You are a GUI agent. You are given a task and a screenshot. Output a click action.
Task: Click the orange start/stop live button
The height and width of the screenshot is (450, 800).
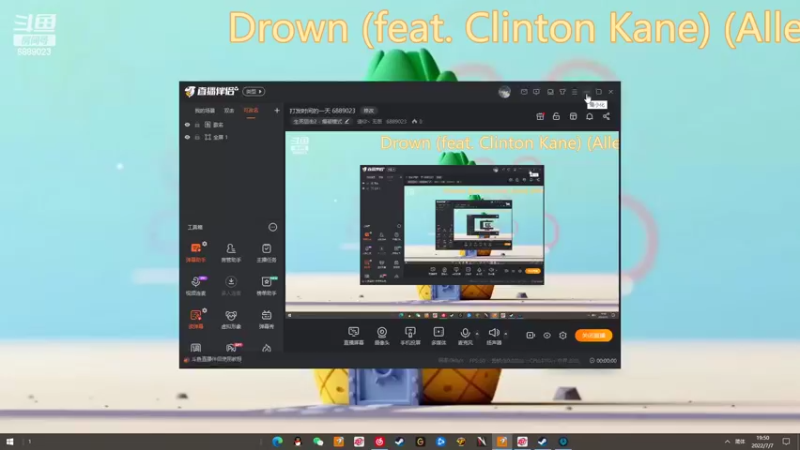(x=594, y=335)
